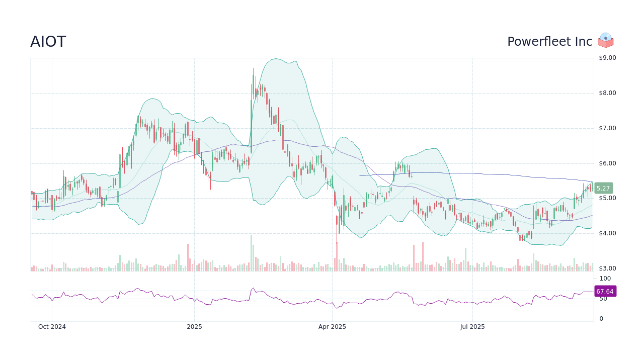Expand the Apr 2025 axis section

point(332,327)
